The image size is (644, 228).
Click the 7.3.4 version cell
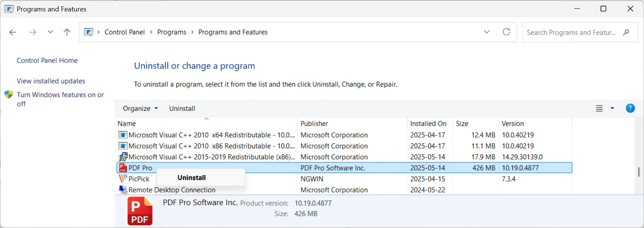[x=509, y=179]
